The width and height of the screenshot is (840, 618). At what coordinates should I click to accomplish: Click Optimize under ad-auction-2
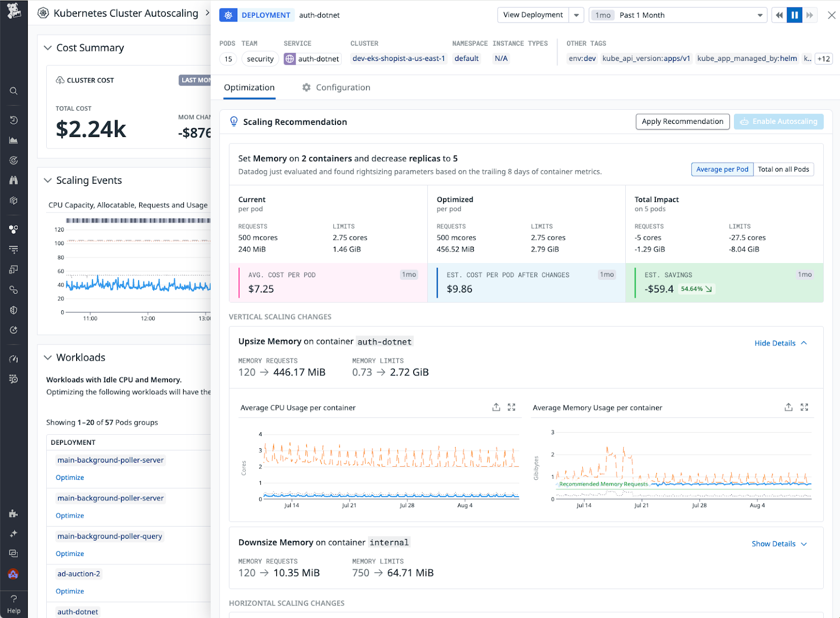click(70, 591)
